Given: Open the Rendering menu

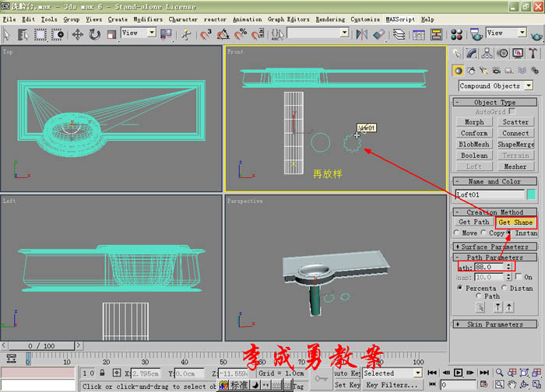Looking at the screenshot, I should click(330, 19).
